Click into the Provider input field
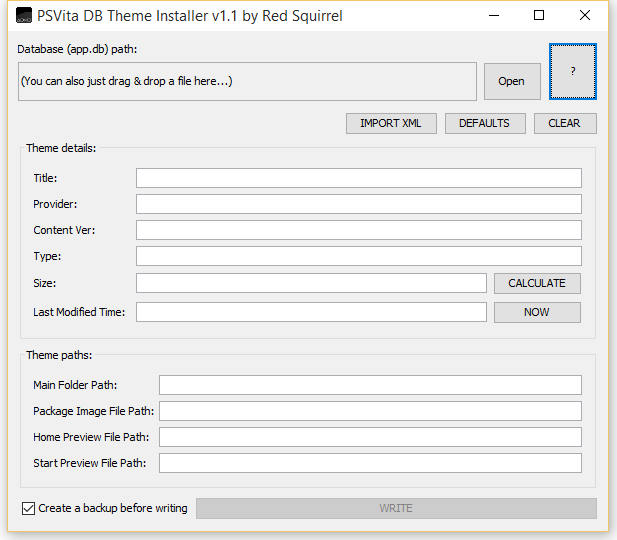The image size is (617, 540). pos(358,204)
